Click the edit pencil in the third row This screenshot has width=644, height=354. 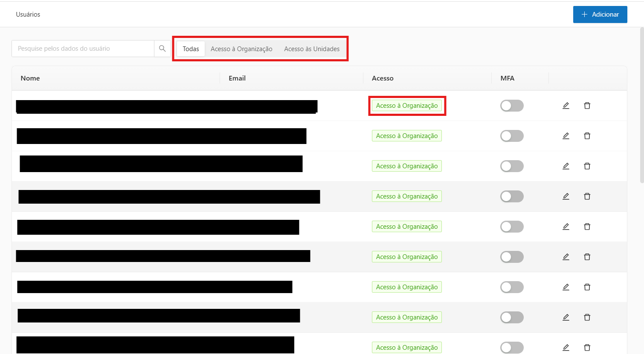click(566, 166)
